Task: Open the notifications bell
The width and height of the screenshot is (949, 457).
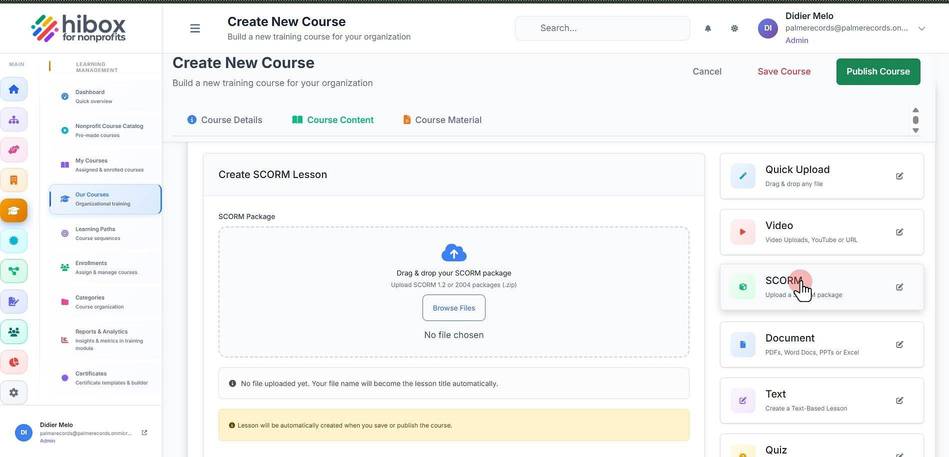Action: tap(708, 28)
